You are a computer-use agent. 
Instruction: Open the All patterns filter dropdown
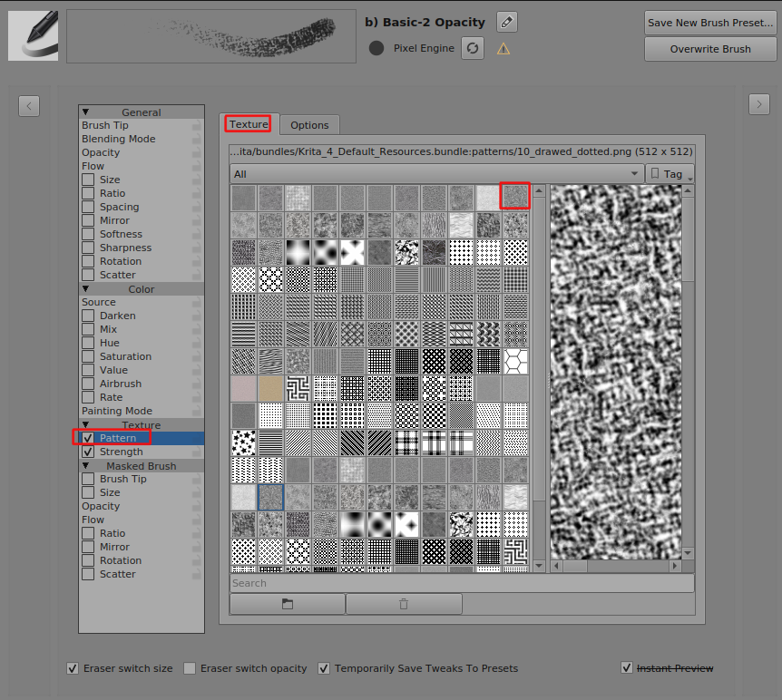tap(436, 174)
